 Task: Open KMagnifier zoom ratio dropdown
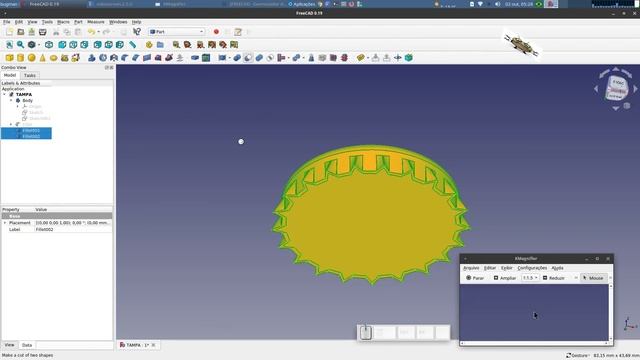point(530,278)
